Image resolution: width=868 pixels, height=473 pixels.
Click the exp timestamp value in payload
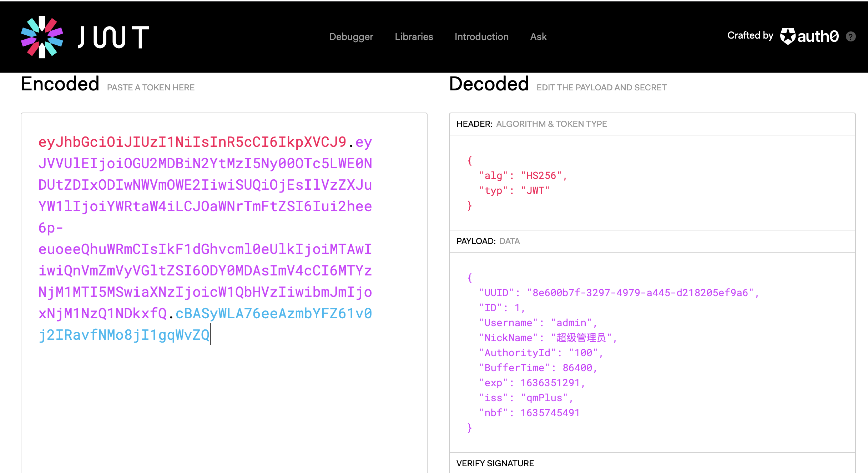550,383
